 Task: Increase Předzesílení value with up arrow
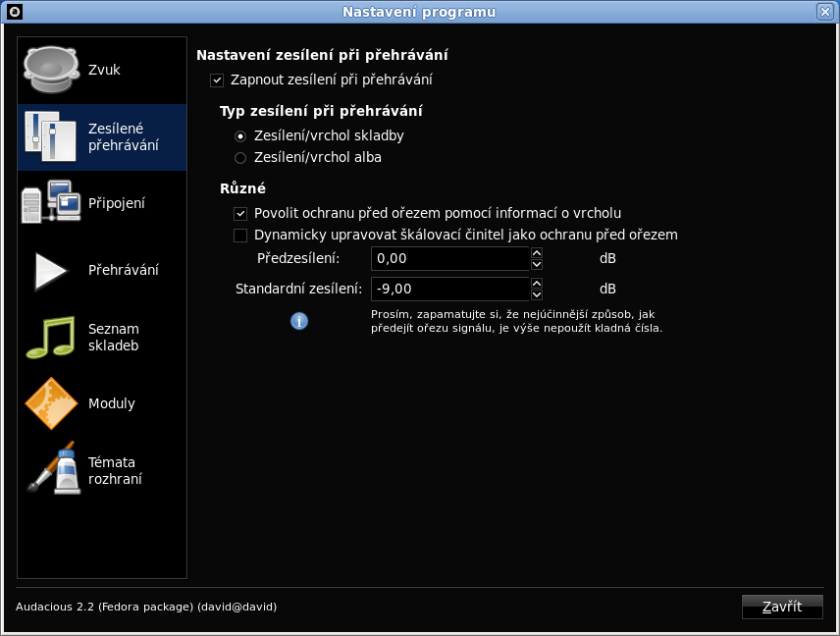pyautogui.click(x=536, y=253)
